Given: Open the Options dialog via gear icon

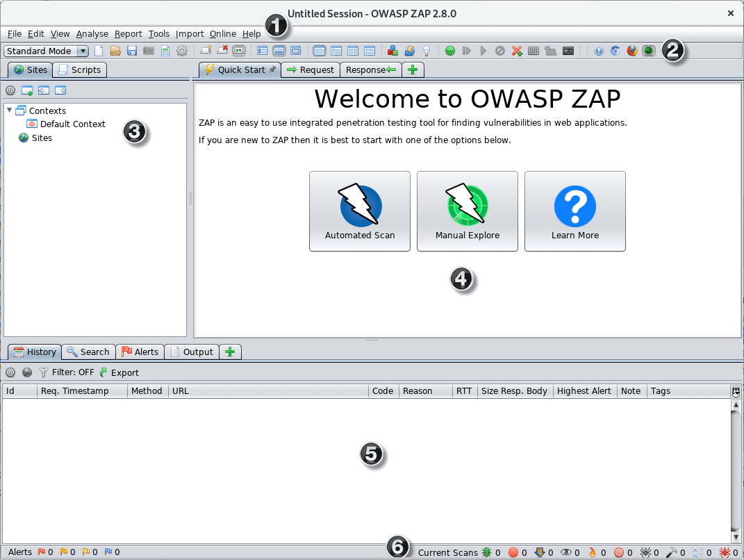Looking at the screenshot, I should pos(181,50).
